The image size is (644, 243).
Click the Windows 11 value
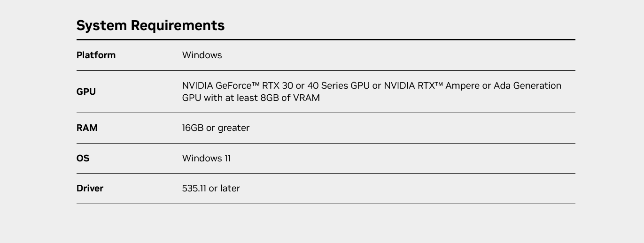tap(206, 158)
